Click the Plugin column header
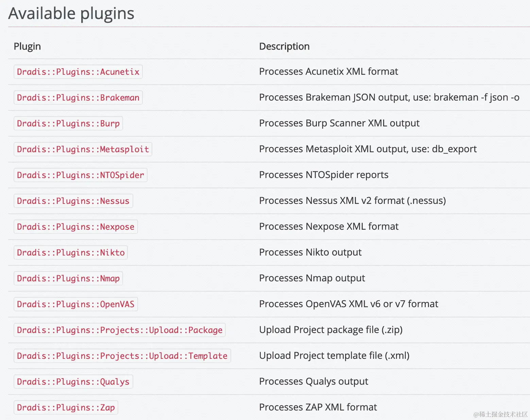This screenshot has height=420, width=530. pos(27,46)
